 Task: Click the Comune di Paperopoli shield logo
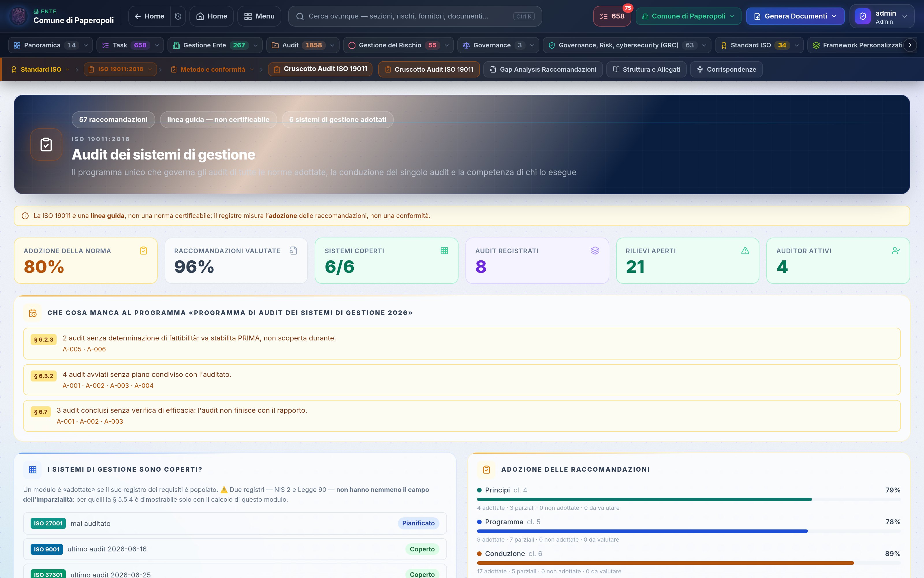click(18, 16)
